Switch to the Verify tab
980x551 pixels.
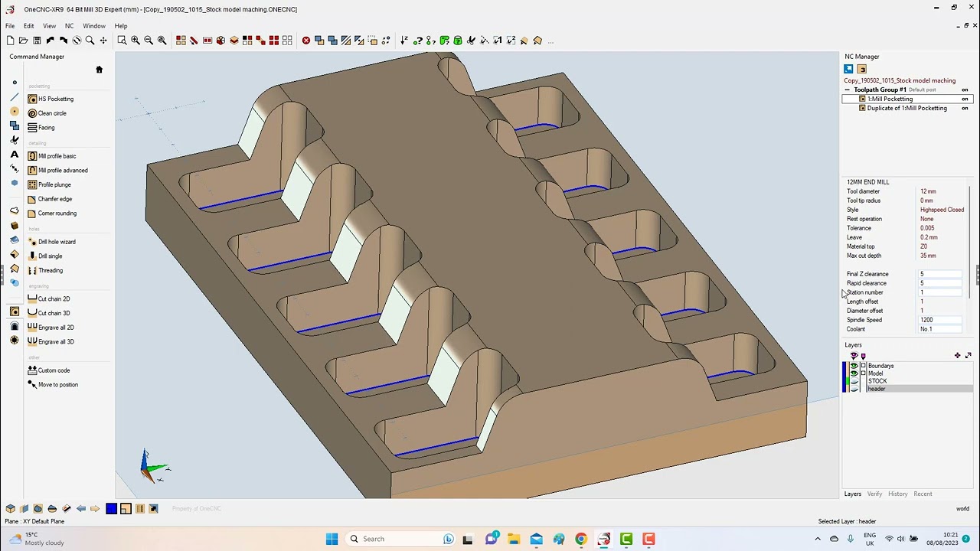pos(874,494)
